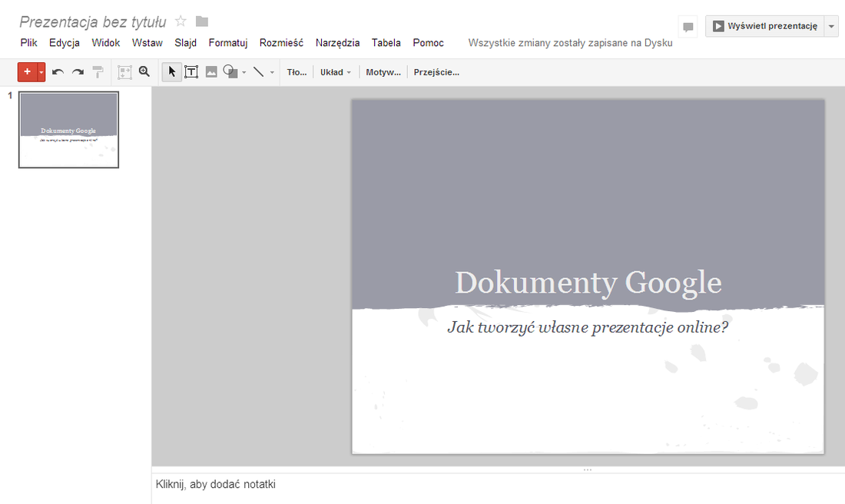This screenshot has width=845, height=504.
Task: Open the Pomoc menu
Action: 428,42
